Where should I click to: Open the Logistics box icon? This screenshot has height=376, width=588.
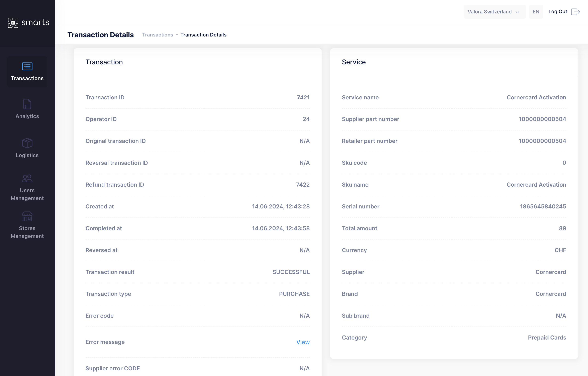pos(27,143)
